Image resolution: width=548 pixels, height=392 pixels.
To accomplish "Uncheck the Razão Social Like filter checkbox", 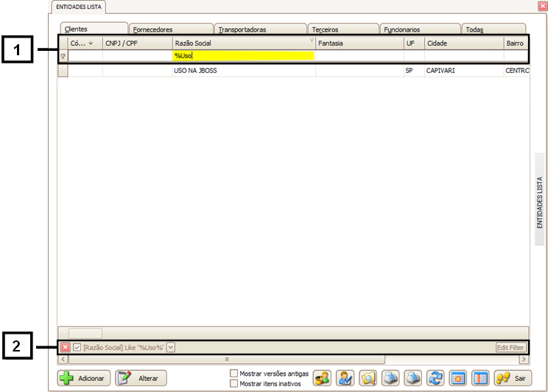I will coord(77,347).
